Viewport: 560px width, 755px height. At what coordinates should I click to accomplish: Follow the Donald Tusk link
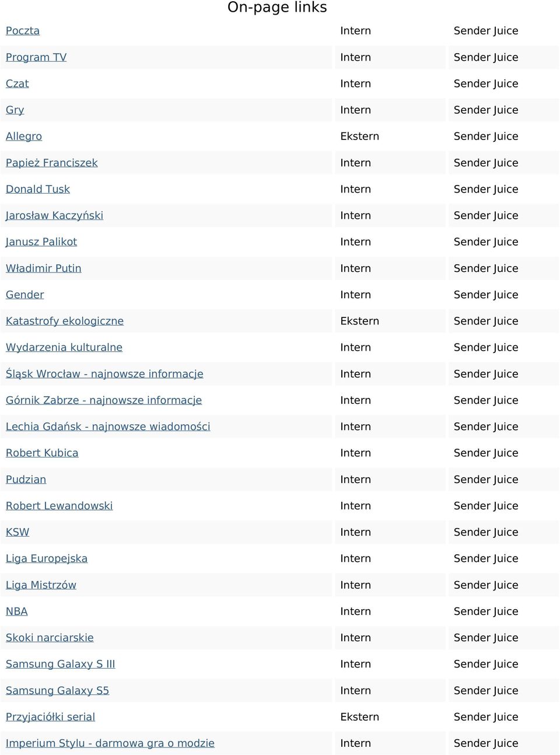[x=38, y=189]
